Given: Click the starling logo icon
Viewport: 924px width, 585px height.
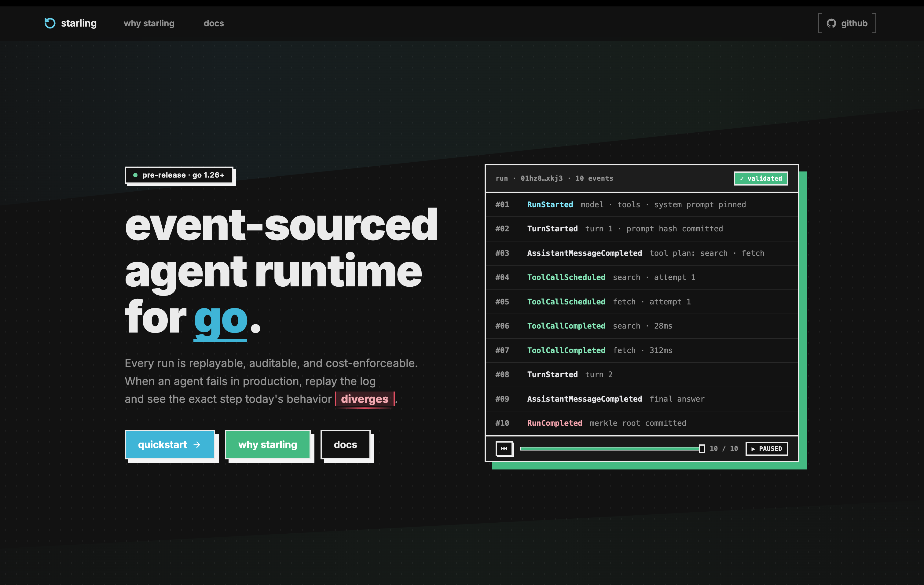Looking at the screenshot, I should point(50,23).
